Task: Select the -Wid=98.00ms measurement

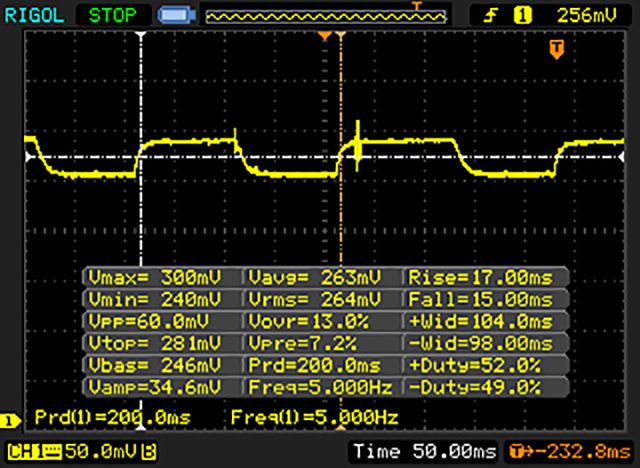Action: tap(480, 344)
